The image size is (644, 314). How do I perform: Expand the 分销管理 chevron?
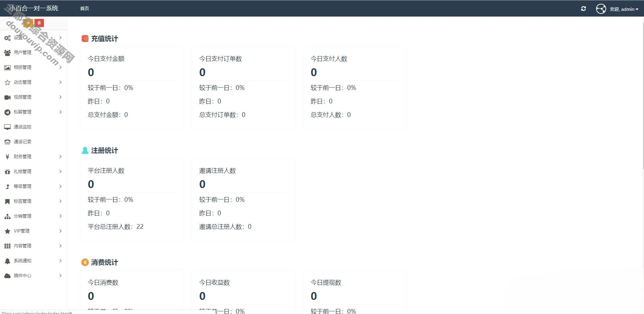click(x=60, y=216)
